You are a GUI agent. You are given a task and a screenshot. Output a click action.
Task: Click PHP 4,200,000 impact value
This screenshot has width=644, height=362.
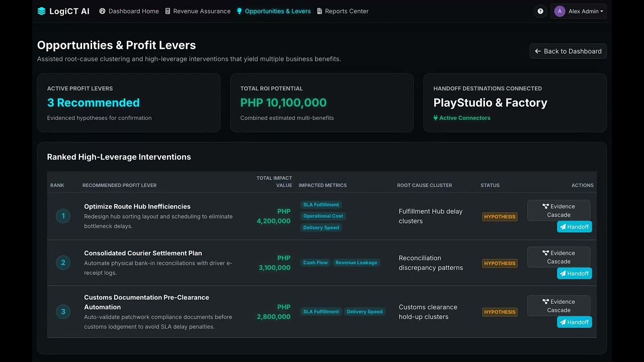tap(274, 216)
